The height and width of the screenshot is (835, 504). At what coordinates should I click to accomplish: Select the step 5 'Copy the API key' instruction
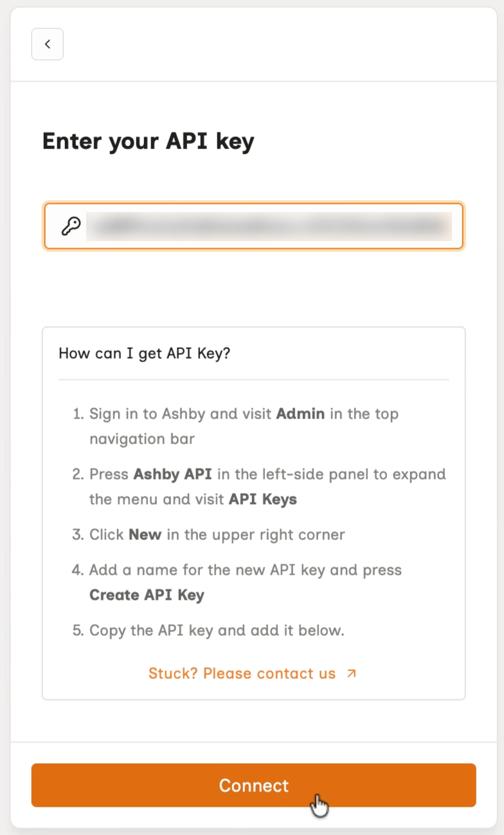[217, 631]
